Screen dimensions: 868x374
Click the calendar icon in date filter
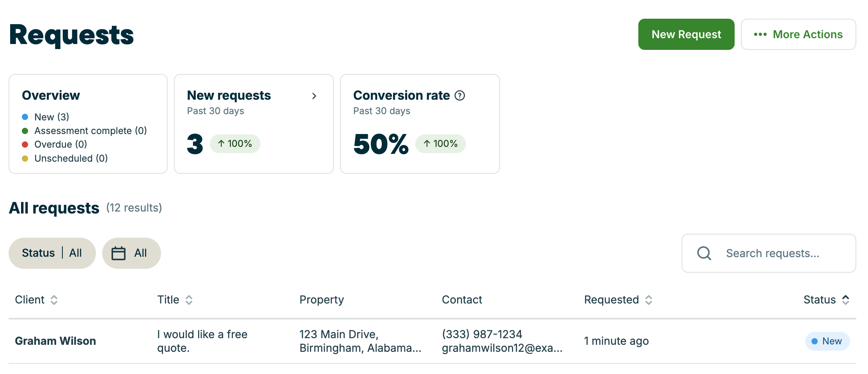(x=119, y=253)
